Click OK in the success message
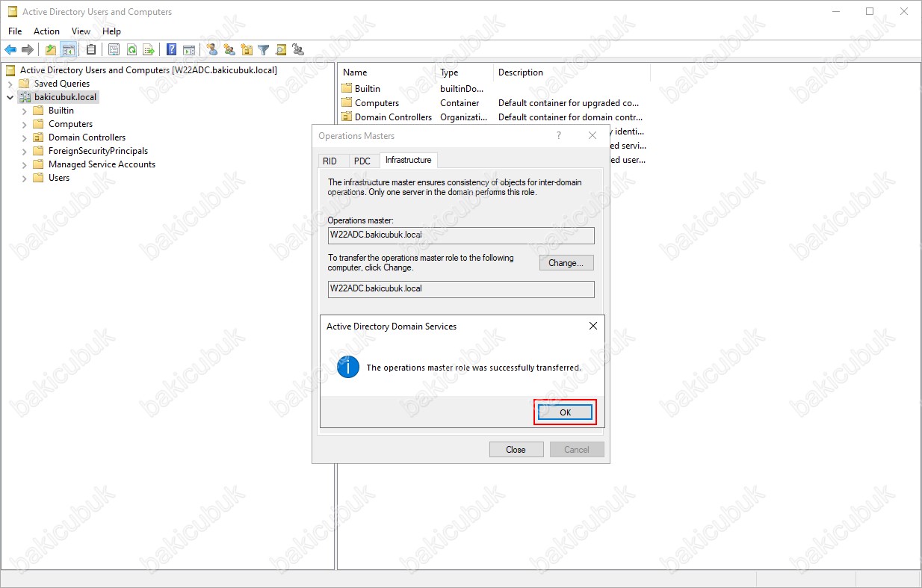The width and height of the screenshot is (922, 588). click(565, 412)
